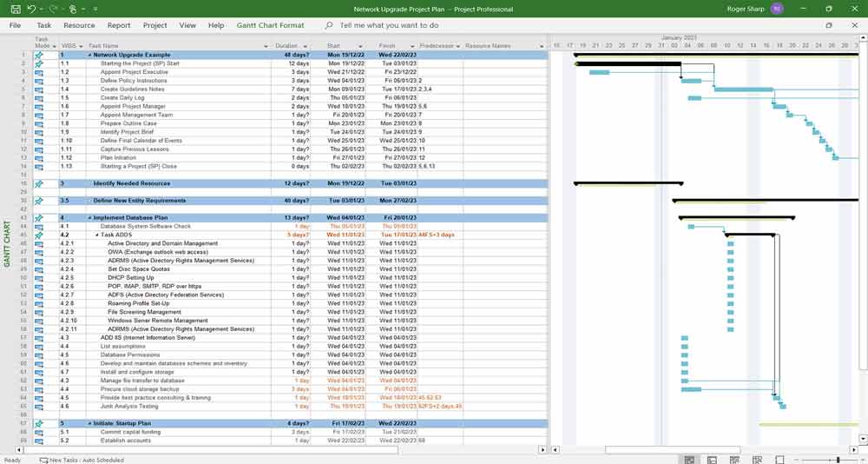Open the File menu
868x464 pixels.
coord(15,25)
